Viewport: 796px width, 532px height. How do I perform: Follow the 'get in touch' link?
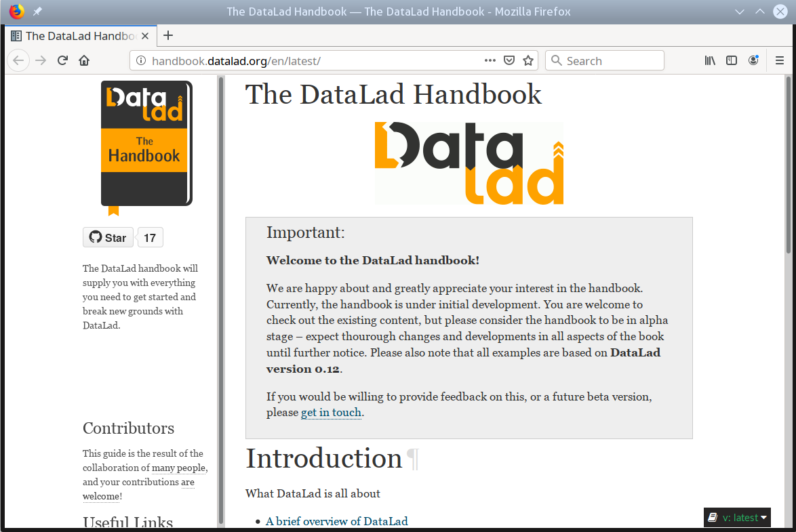tap(331, 413)
